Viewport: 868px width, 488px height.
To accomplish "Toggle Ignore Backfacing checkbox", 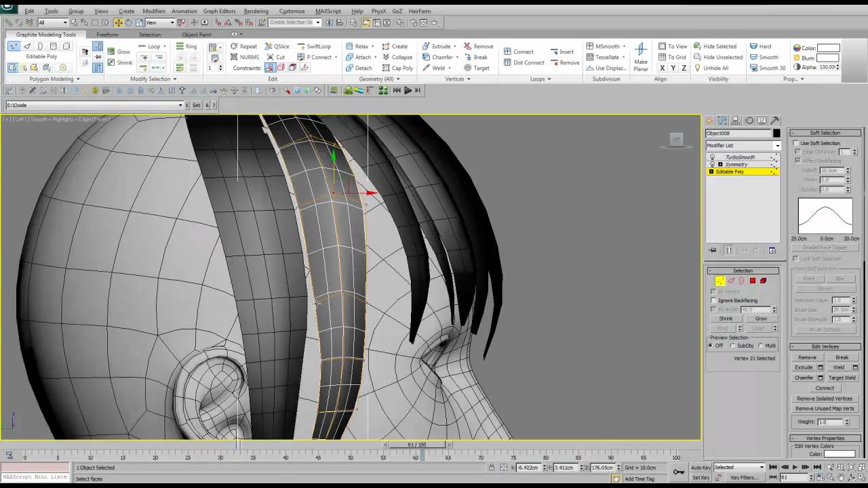I will [713, 300].
